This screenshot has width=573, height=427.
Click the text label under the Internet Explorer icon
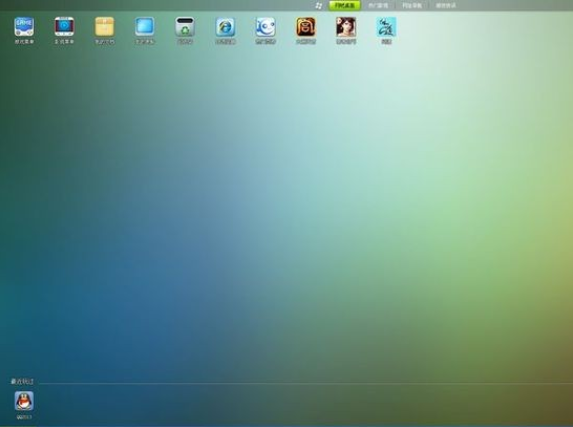pyautogui.click(x=225, y=42)
